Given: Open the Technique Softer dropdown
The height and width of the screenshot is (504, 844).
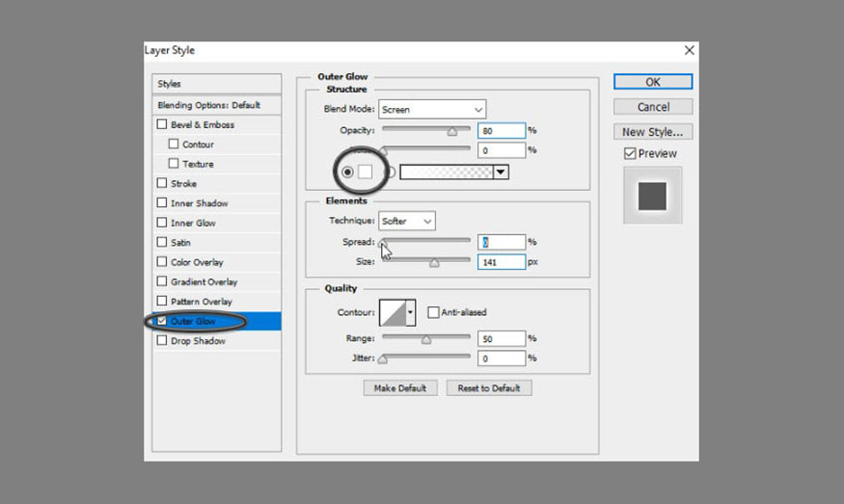Looking at the screenshot, I should 407,221.
